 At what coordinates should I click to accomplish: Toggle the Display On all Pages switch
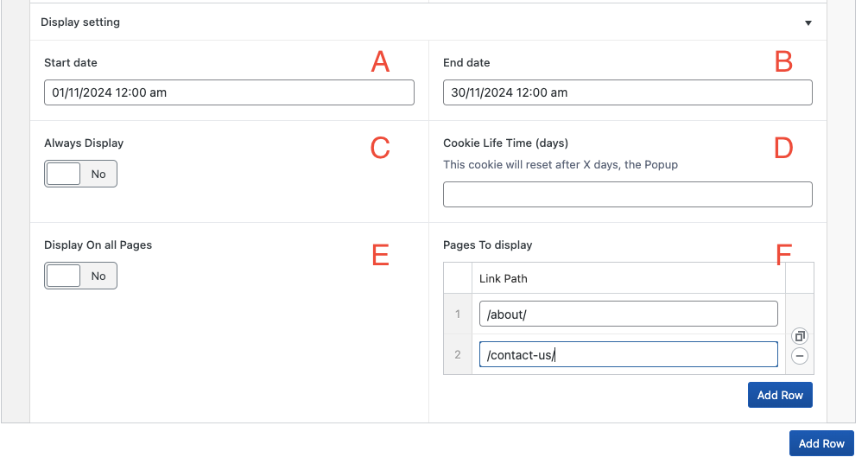click(x=80, y=276)
